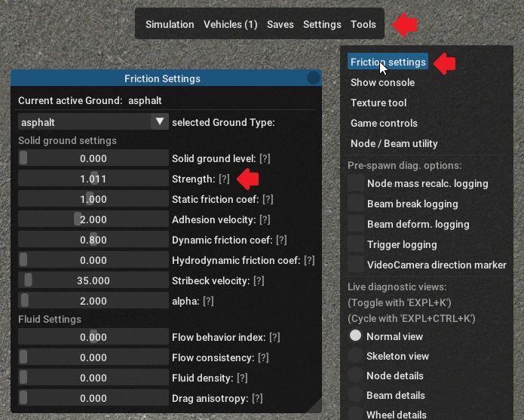Open the Settings menu in top bar
The image size is (524, 420).
(x=322, y=24)
